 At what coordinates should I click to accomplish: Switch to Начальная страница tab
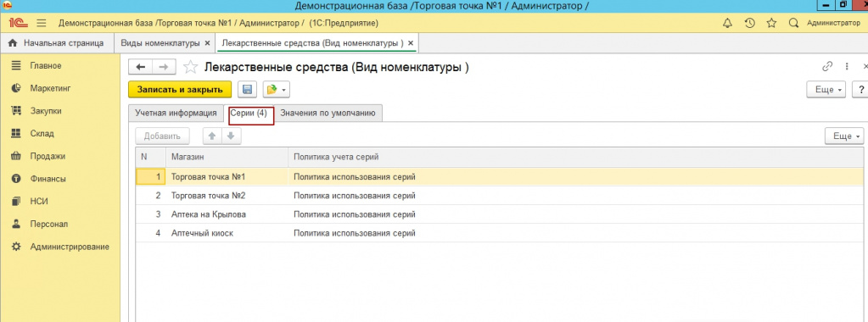[57, 43]
